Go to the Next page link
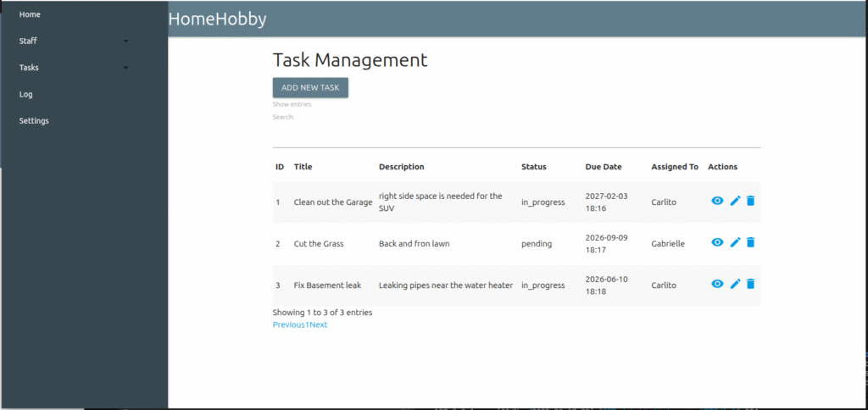868x410 pixels. click(319, 324)
